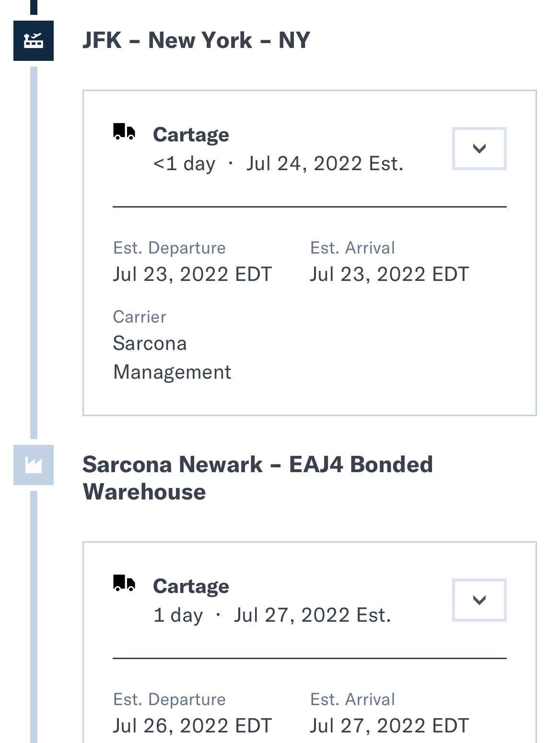Click the truck icon for Jul 27 Cartage
This screenshot has width=560, height=743.
(124, 583)
